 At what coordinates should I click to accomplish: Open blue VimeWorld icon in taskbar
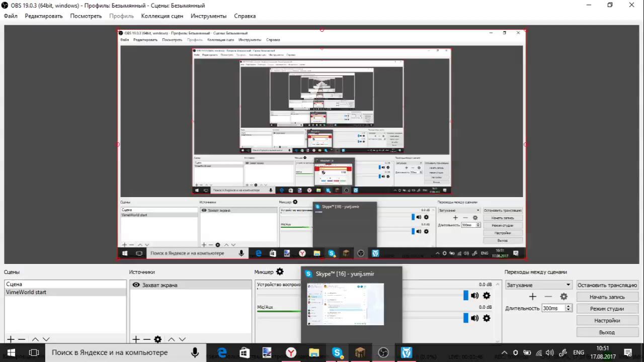[407, 352]
